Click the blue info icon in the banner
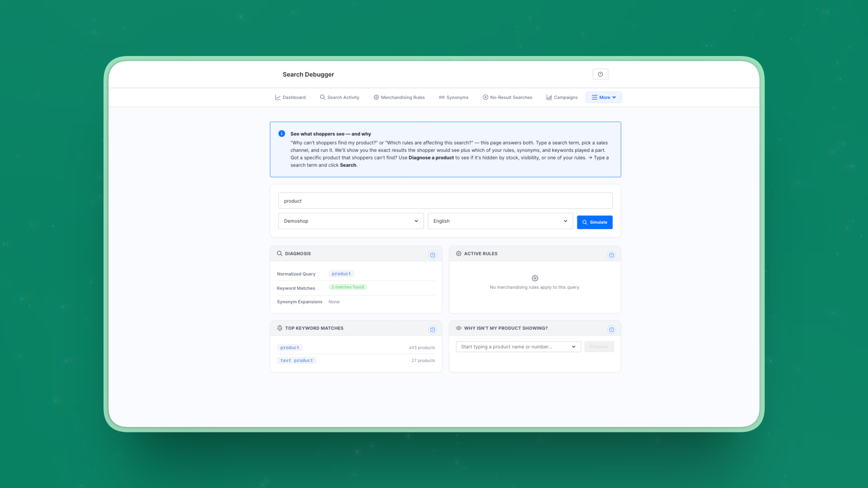Screen dimensions: 868x488 point(282,134)
